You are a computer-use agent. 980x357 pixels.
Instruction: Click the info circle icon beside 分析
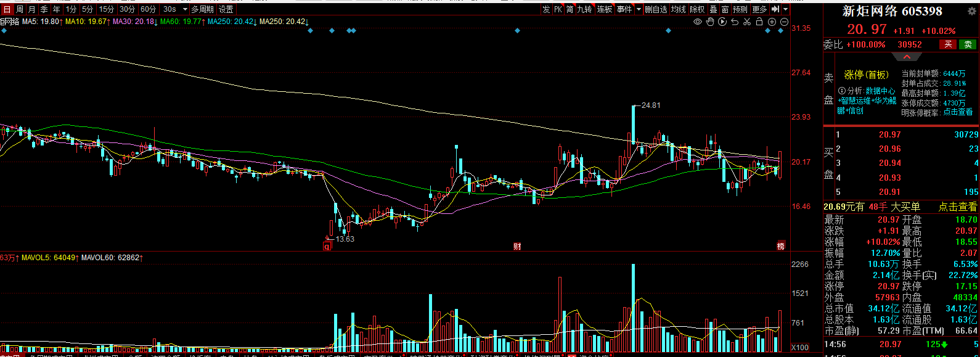point(842,91)
